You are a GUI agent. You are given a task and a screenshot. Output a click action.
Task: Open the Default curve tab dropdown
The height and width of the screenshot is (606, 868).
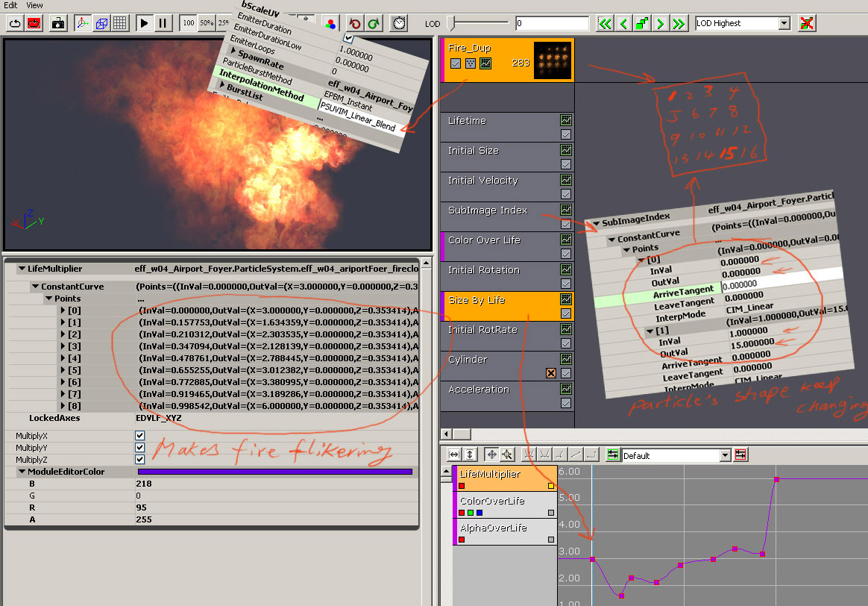725,455
